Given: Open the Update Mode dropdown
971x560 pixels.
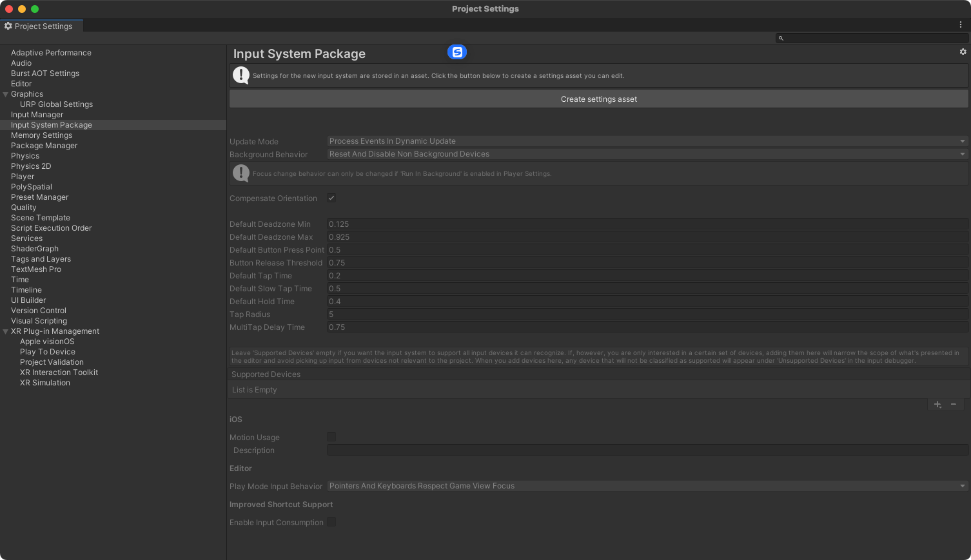Looking at the screenshot, I should coord(647,141).
